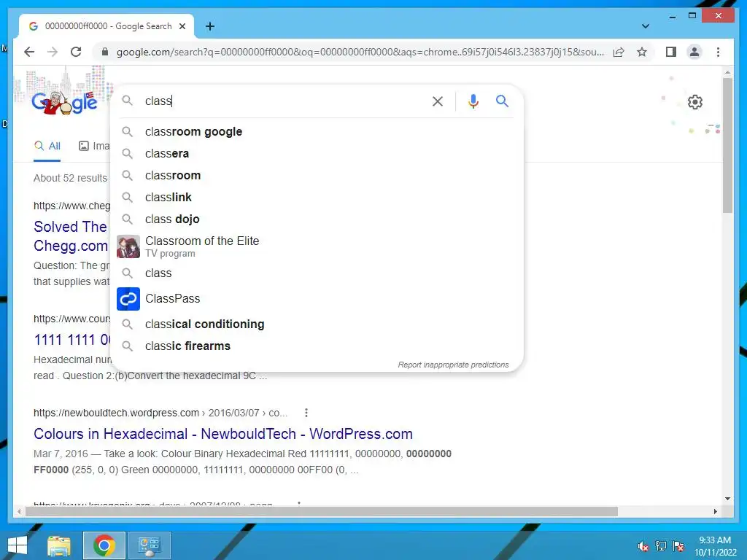Pick the classroom suggestion

coord(317,175)
